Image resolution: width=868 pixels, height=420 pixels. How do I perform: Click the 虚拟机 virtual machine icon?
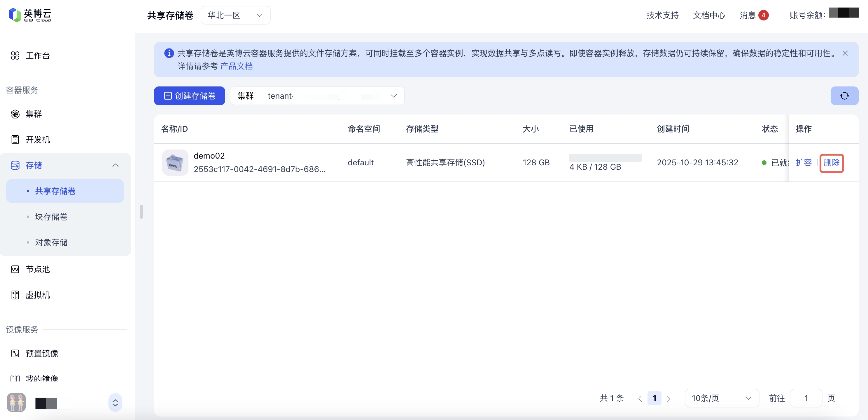[x=15, y=295]
